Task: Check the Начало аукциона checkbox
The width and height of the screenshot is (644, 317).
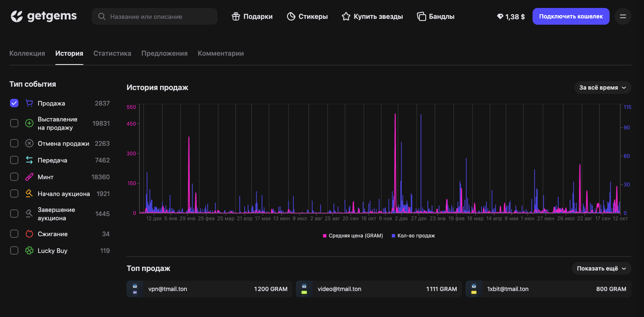Action: tap(14, 193)
